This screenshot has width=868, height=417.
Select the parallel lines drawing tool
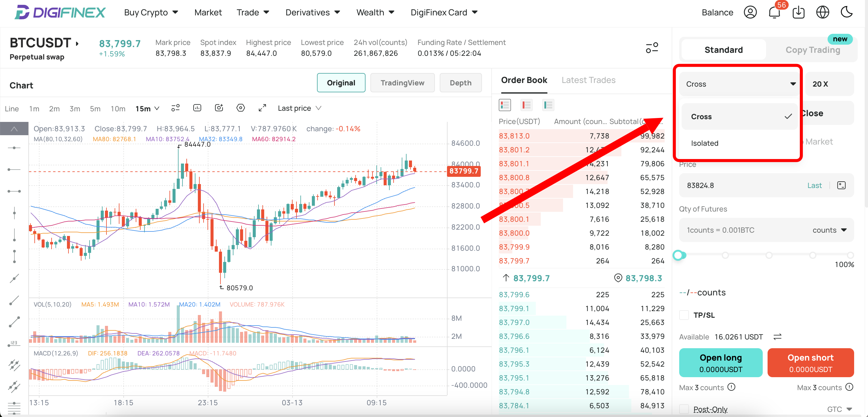[14, 387]
